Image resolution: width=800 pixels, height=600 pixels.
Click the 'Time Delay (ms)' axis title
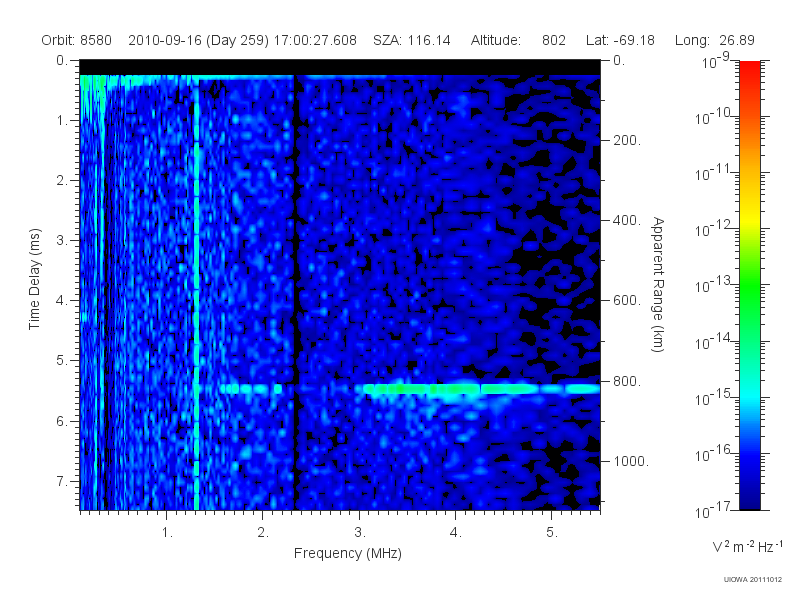34,279
